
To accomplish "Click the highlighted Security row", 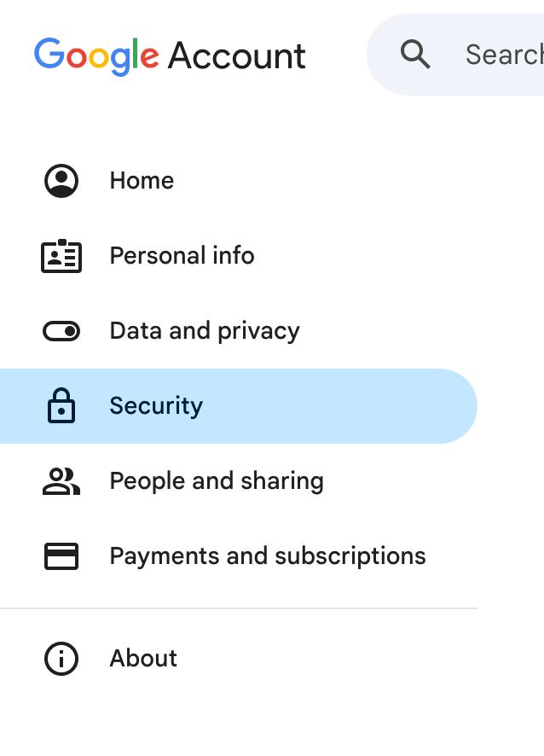I will coord(239,405).
